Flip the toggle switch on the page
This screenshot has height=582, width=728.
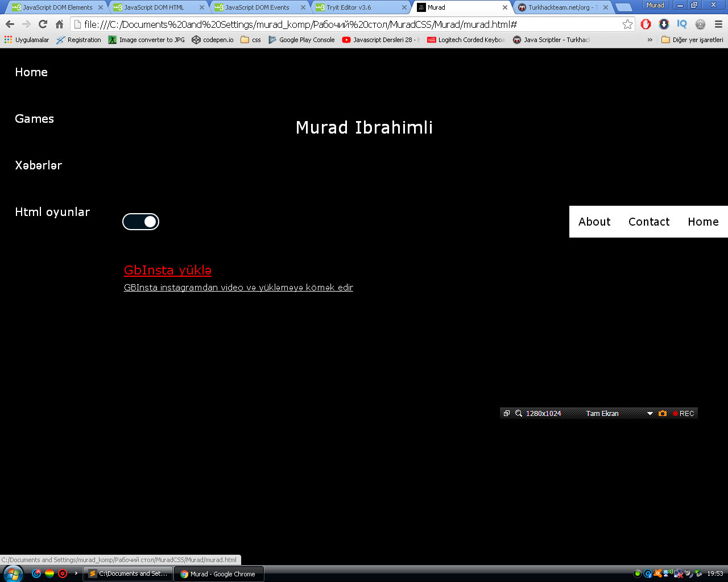point(140,222)
